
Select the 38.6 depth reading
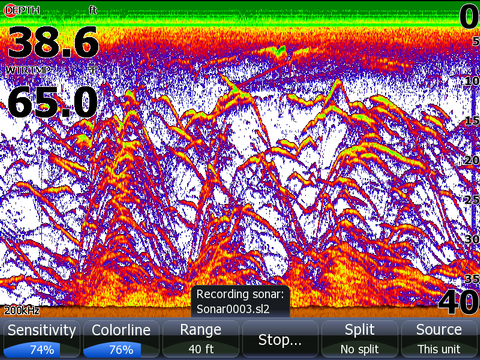[53, 43]
